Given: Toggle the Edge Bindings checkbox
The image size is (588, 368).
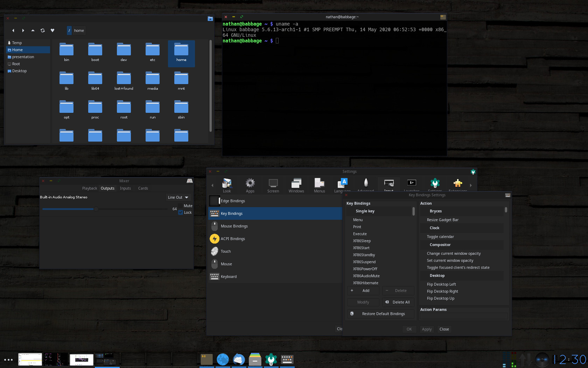Looking at the screenshot, I should (215, 200).
